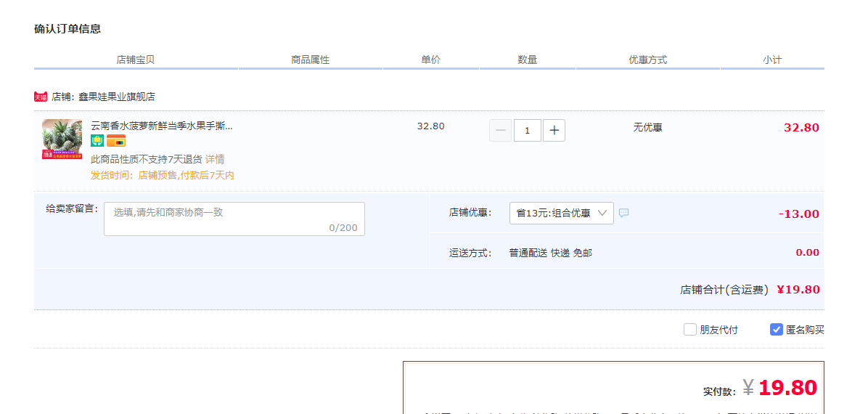Viewport: 868px width, 414px height.
Task: Decrease quantity with the minus button
Action: pyautogui.click(x=501, y=130)
